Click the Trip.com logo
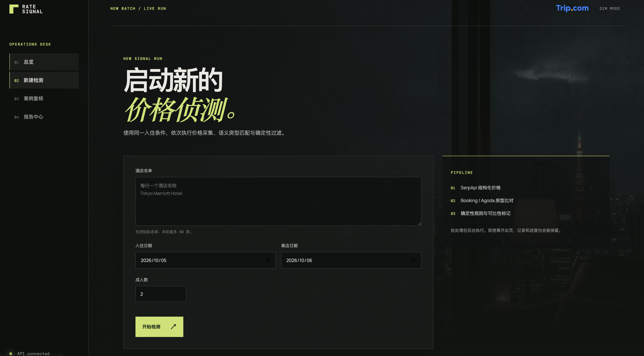Viewport: 644px width, 356px height. 572,8
